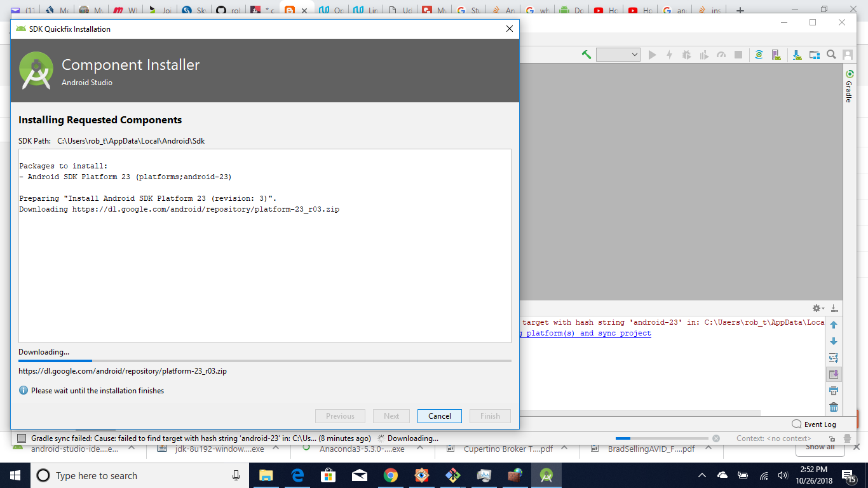The image size is (868, 488).
Task: Click Sync Project with Gradle Files icon
Action: [x=759, y=55]
